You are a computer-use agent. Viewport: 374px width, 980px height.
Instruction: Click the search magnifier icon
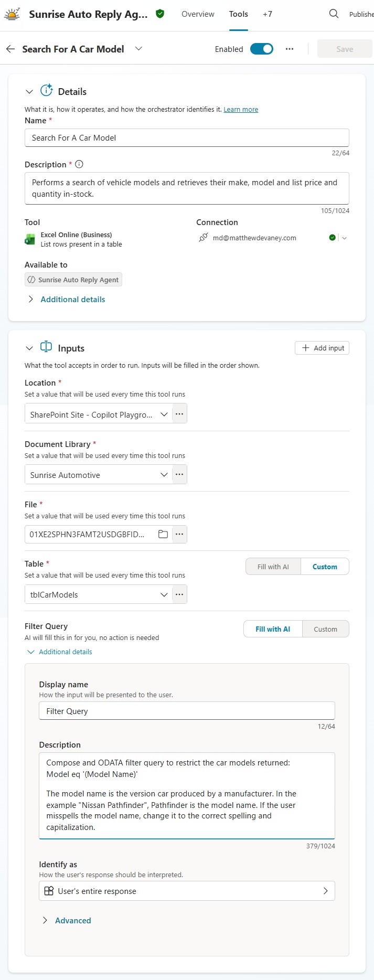point(334,14)
